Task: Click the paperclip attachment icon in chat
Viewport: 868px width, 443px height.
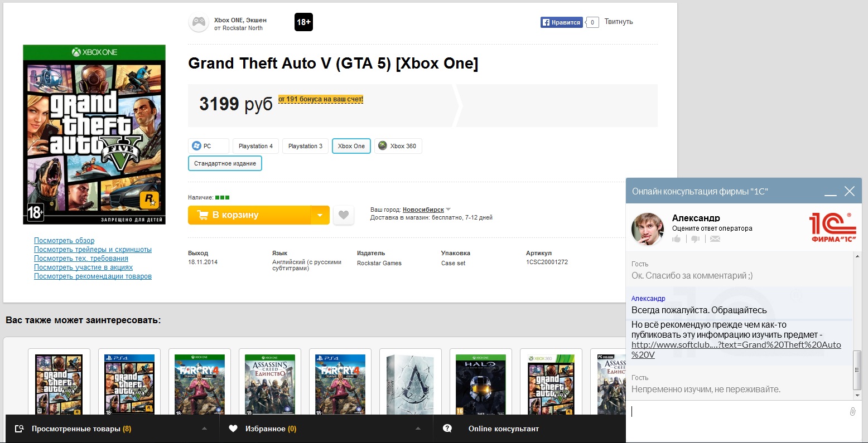Action: [x=852, y=411]
